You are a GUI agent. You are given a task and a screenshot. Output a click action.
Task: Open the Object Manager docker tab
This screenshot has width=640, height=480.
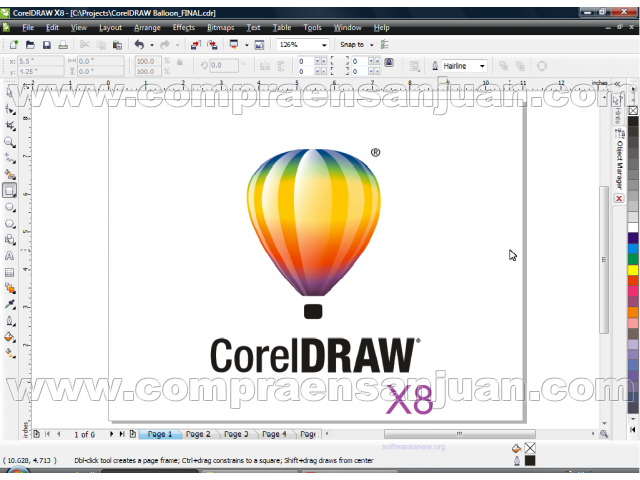point(619,160)
